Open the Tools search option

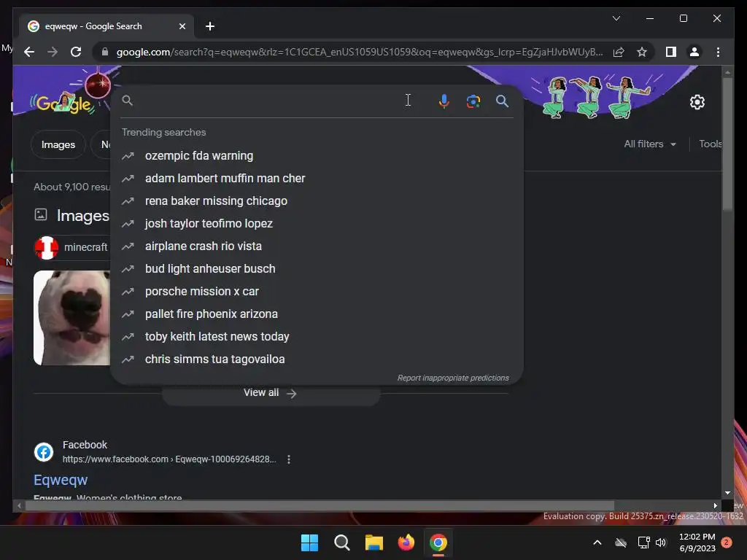(711, 144)
